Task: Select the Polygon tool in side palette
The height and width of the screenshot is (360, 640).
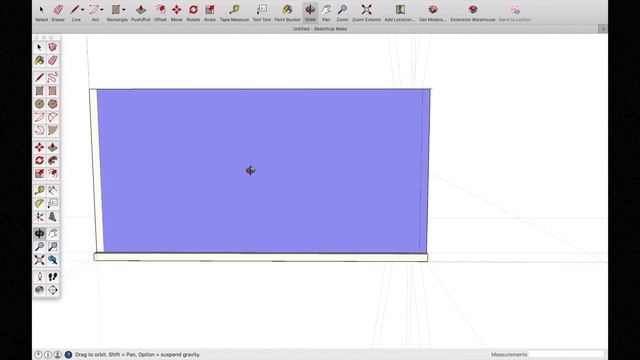Action: tap(52, 104)
